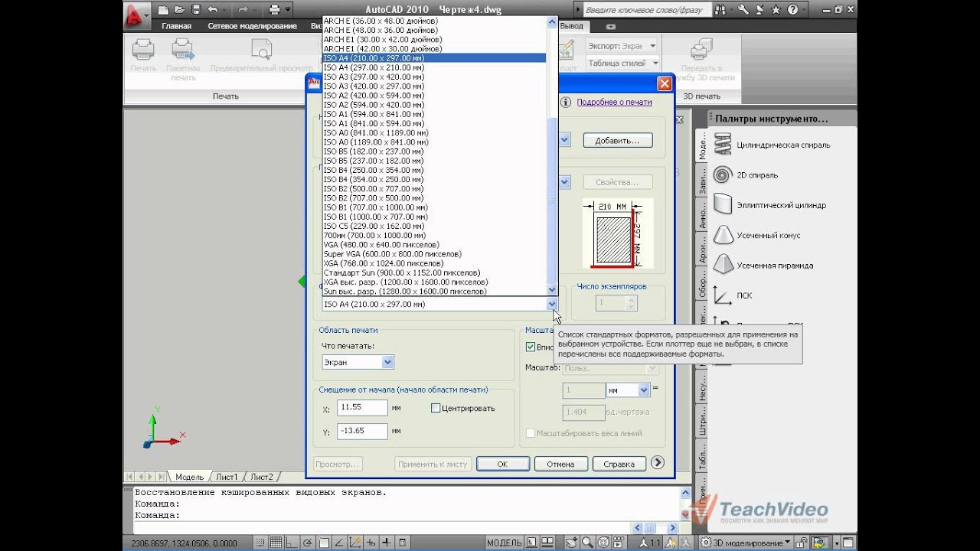Click the Save icon in quick access toolbar
The height and width of the screenshot is (551, 980).
pos(196,10)
